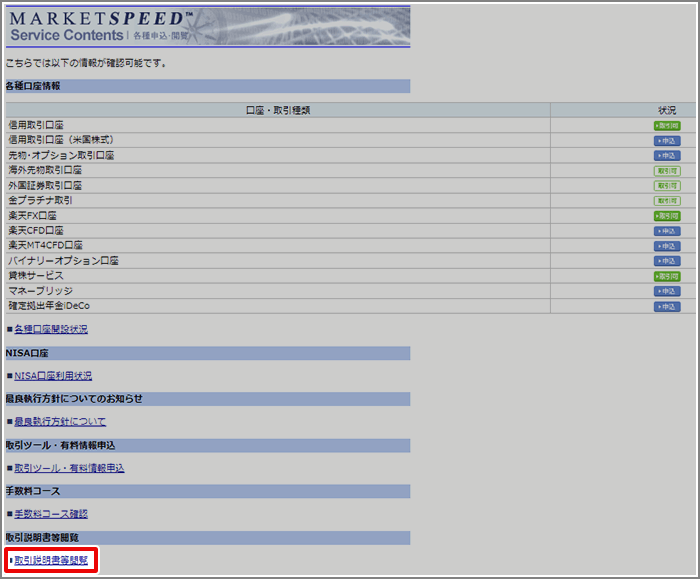Apply for 先物・オプション取引口座 via 申込
The width and height of the screenshot is (700, 579).
[667, 156]
